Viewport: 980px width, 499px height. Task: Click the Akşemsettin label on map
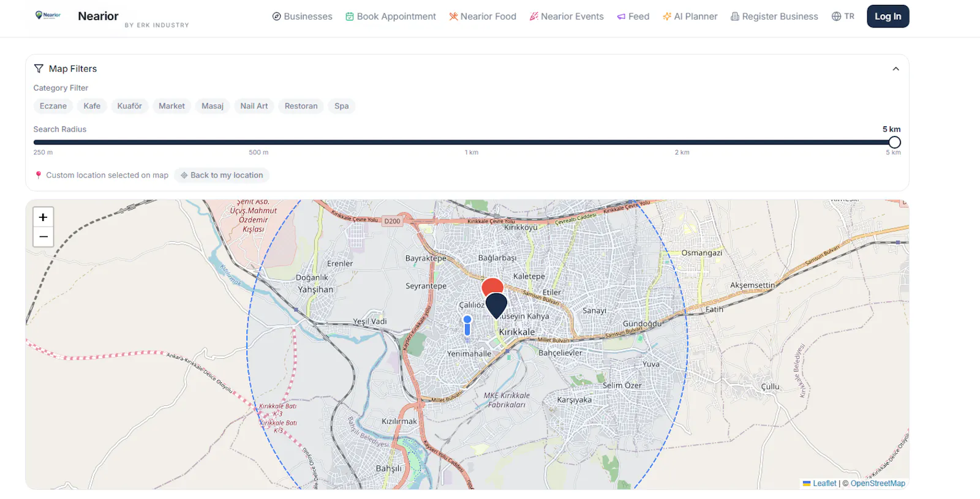753,285
